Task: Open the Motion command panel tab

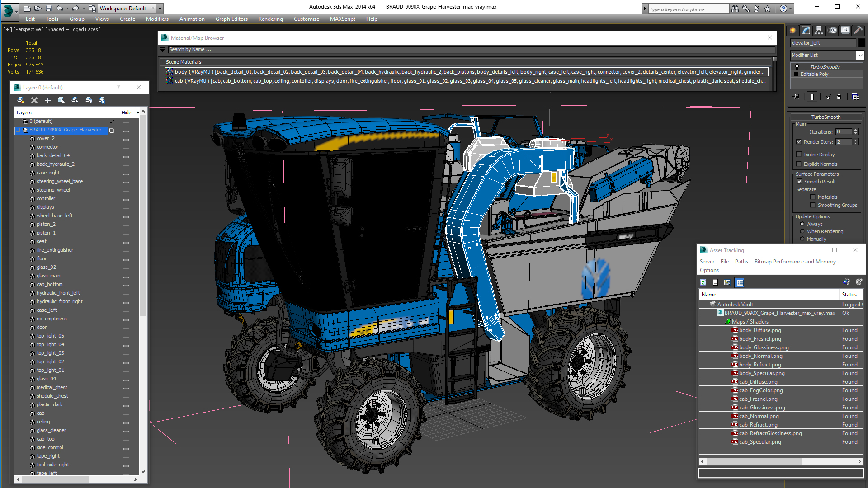Action: click(833, 30)
